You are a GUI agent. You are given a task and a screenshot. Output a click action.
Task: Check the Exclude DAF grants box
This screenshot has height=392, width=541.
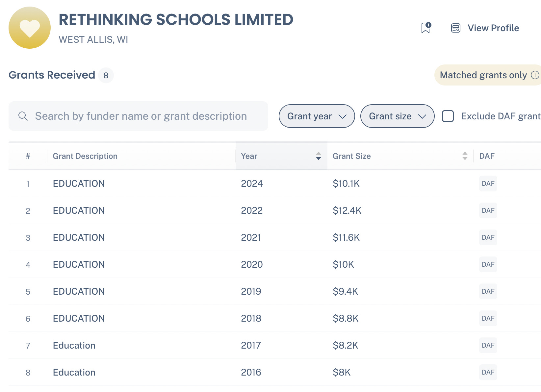(x=448, y=116)
